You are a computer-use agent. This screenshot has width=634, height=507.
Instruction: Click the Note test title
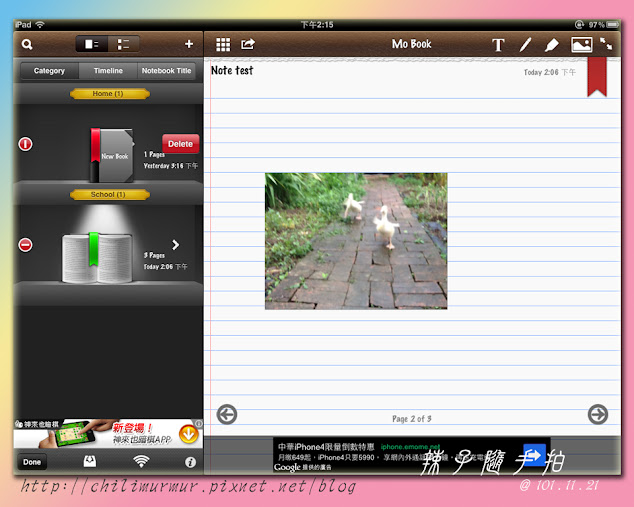point(232,70)
